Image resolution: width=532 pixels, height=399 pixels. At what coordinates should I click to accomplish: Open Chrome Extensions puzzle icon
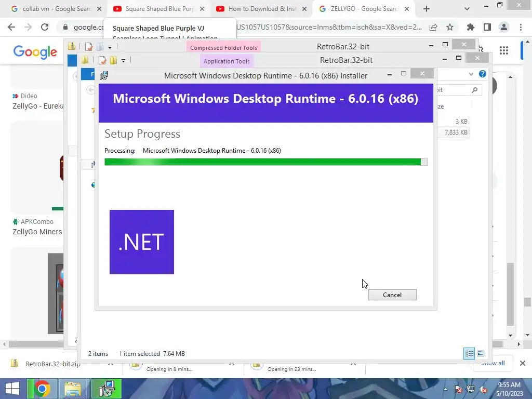click(x=470, y=27)
